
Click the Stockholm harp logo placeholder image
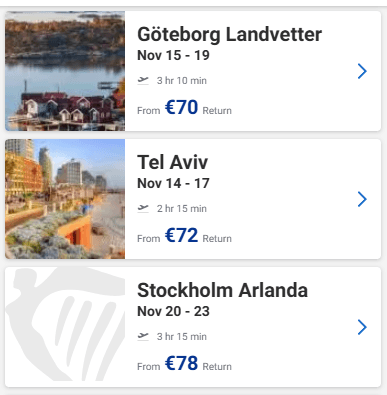click(x=65, y=327)
